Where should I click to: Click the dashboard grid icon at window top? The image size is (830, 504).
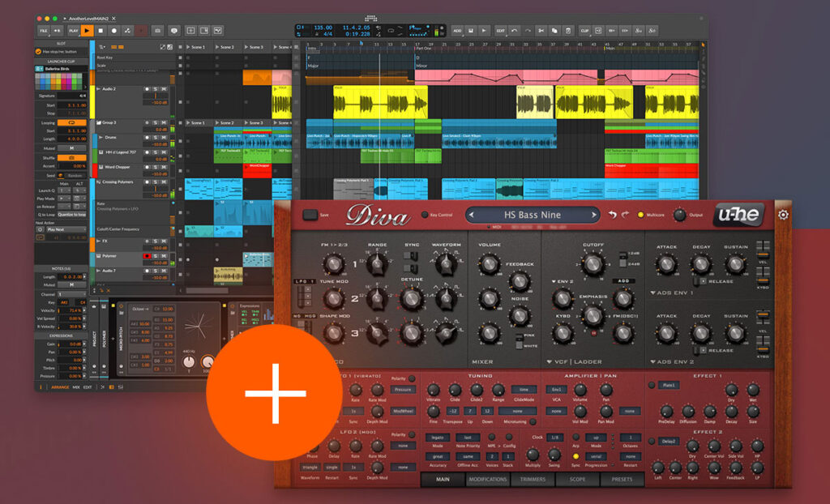[x=371, y=18]
